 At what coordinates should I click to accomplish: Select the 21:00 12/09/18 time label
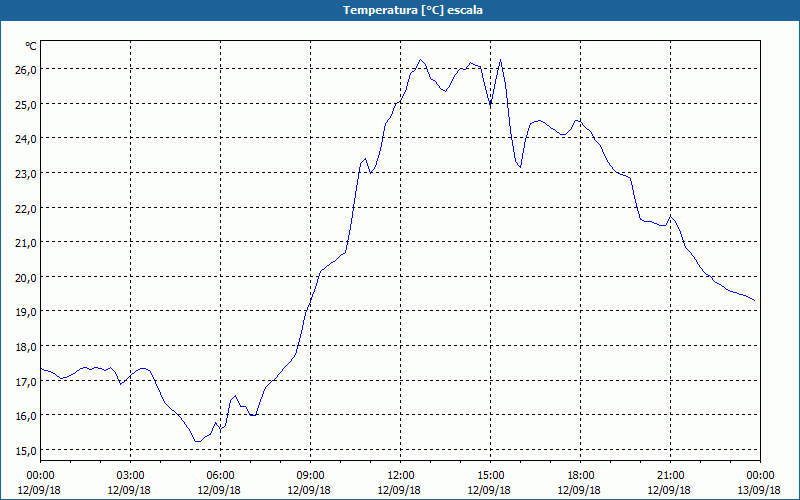pyautogui.click(x=670, y=483)
